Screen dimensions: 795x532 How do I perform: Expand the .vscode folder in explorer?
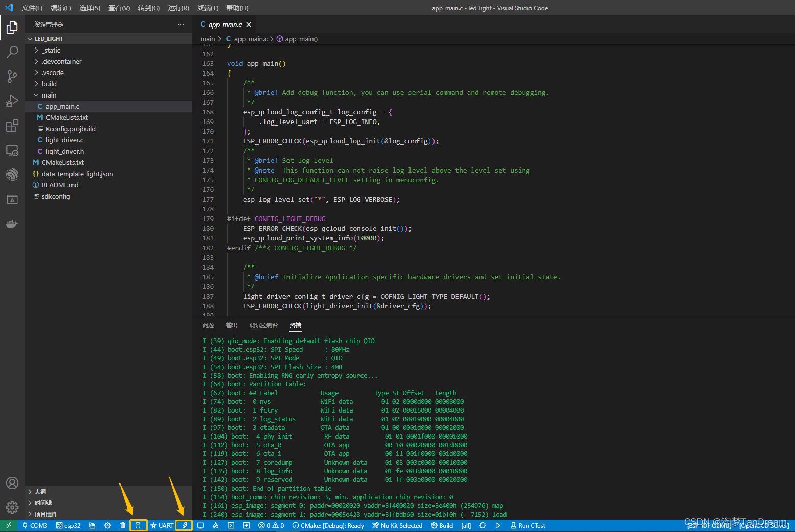pyautogui.click(x=53, y=72)
